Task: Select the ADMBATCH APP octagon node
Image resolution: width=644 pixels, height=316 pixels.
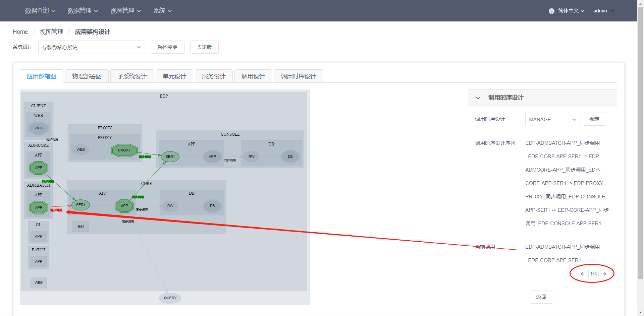Action: pyautogui.click(x=39, y=207)
